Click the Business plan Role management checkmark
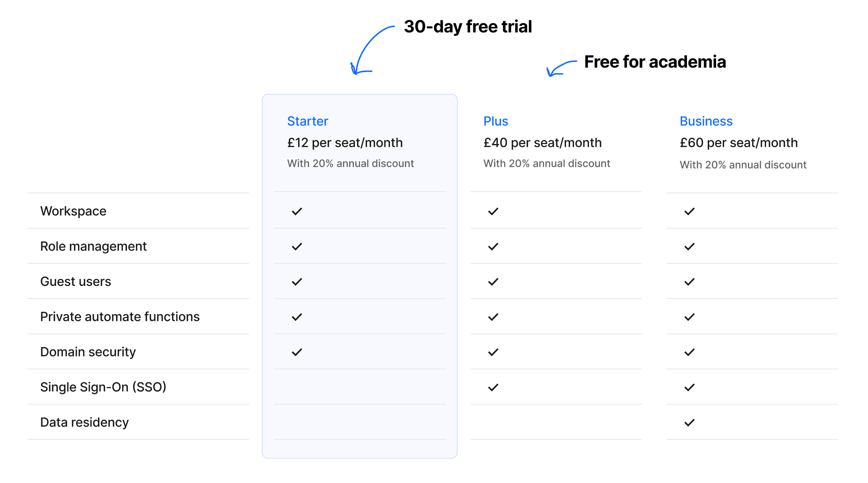The height and width of the screenshot is (483, 868). [689, 247]
